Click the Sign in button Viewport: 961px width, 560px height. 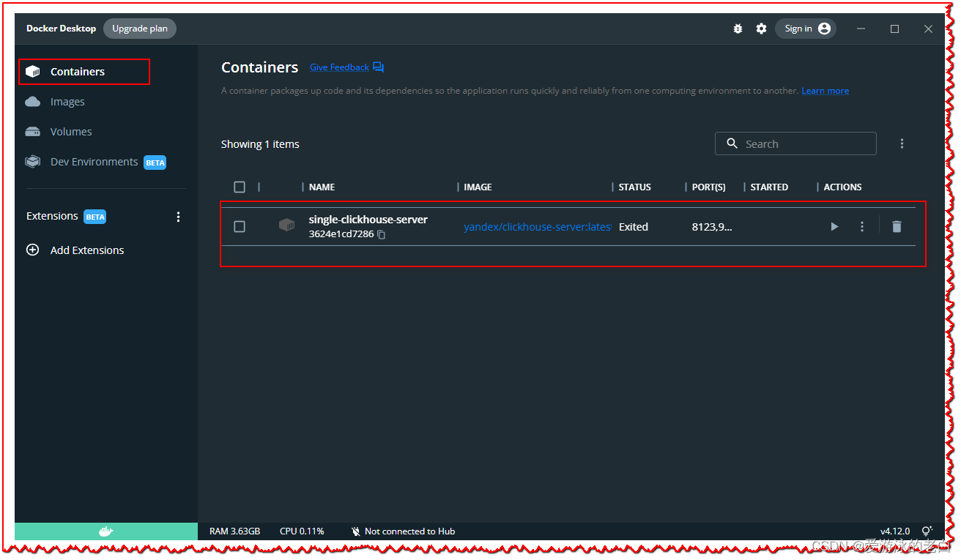(x=806, y=29)
